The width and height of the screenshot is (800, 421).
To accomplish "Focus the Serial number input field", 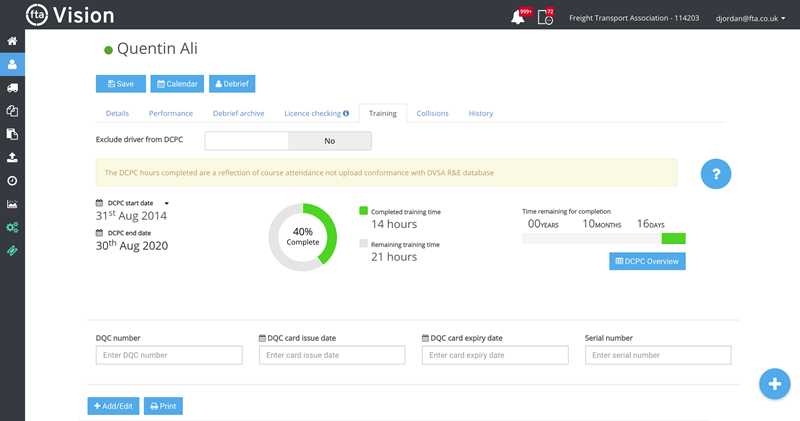I will [x=658, y=355].
